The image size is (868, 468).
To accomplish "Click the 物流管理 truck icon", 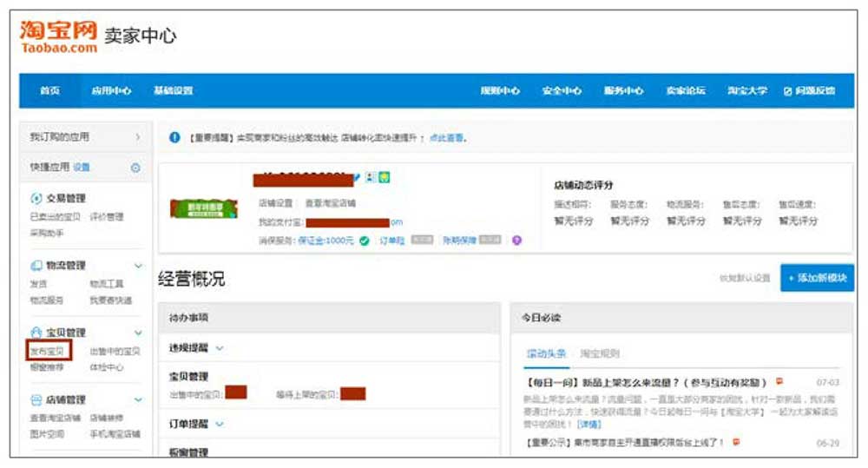I will point(36,266).
